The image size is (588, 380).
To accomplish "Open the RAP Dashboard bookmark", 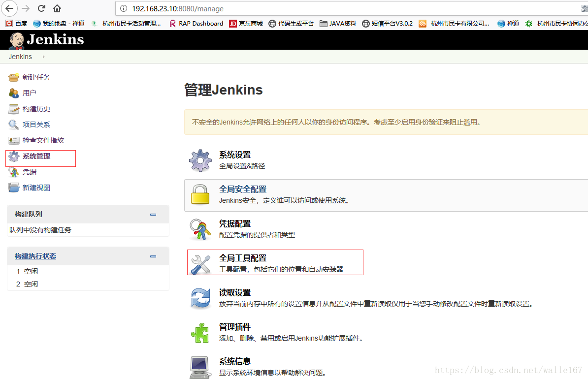I will (x=196, y=24).
